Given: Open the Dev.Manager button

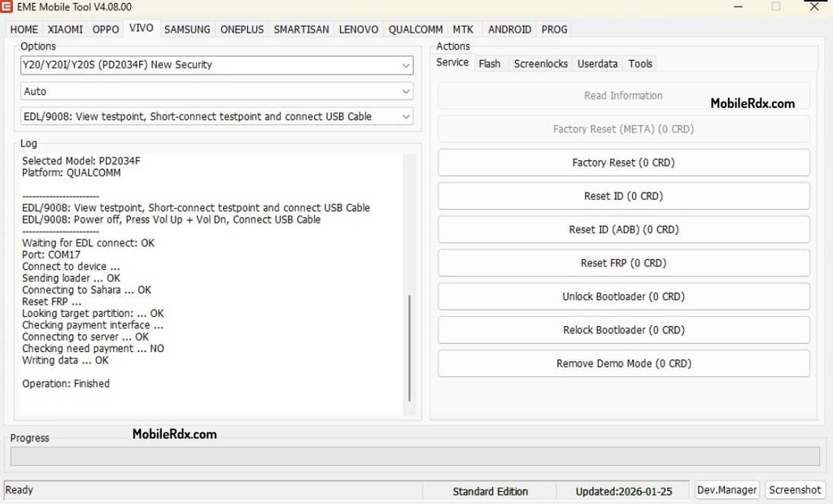Looking at the screenshot, I should point(726,490).
